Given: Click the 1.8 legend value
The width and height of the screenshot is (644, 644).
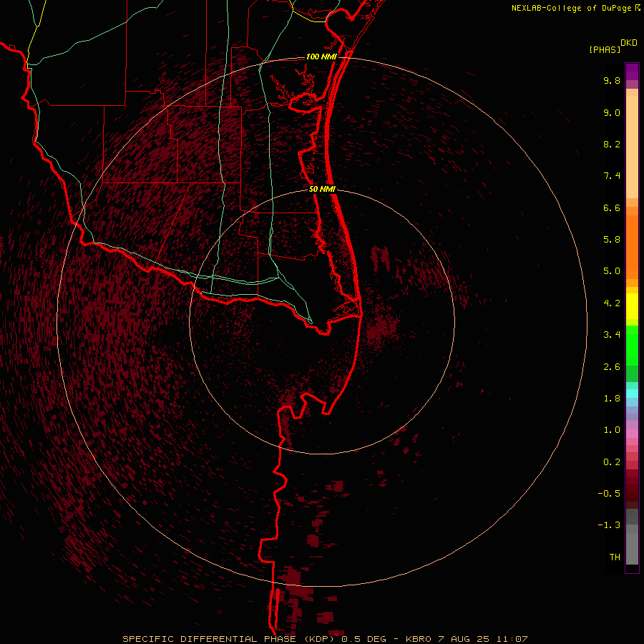Looking at the screenshot, I should pos(612,399).
